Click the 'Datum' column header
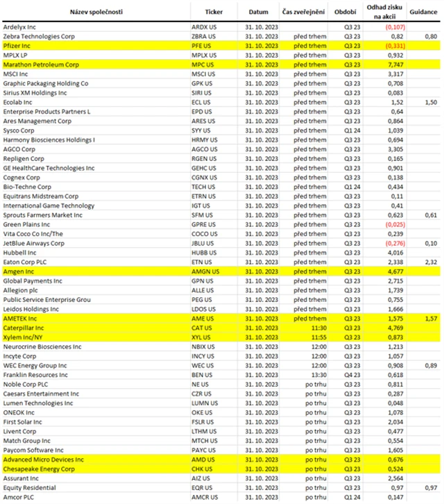 pos(258,12)
